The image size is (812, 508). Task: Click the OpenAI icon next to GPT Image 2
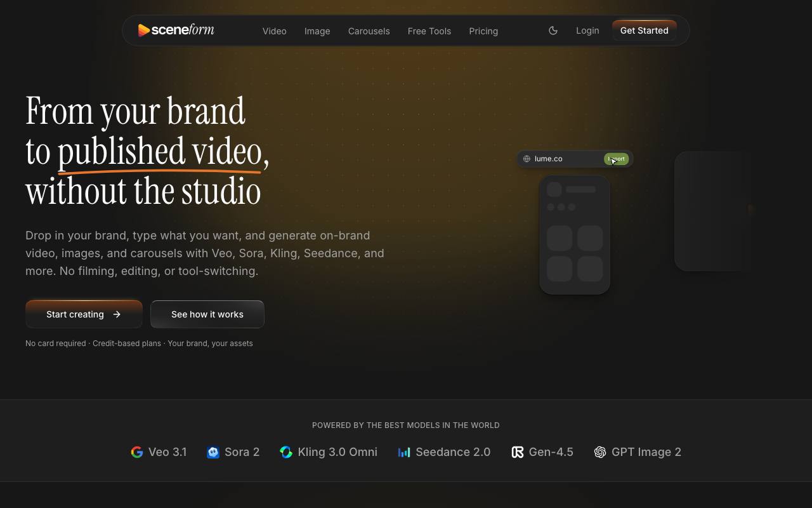[600, 452]
